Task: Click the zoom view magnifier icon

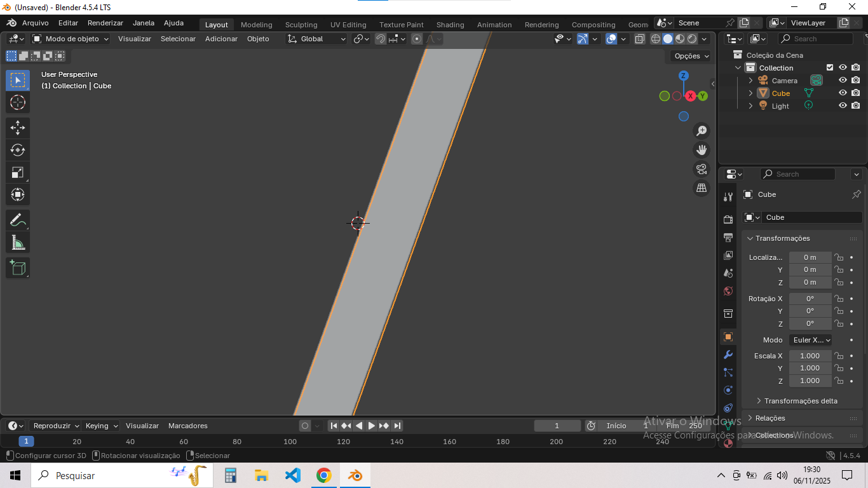Action: (x=702, y=131)
